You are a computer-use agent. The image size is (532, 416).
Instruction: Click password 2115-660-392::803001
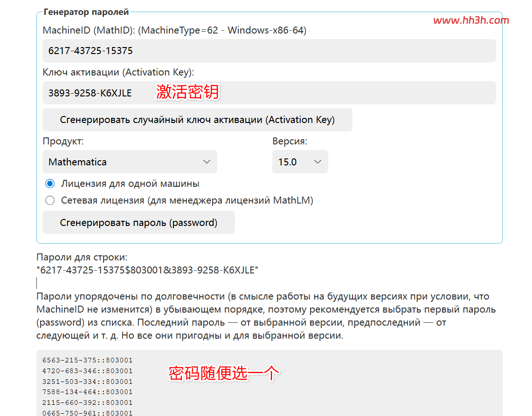point(88,402)
